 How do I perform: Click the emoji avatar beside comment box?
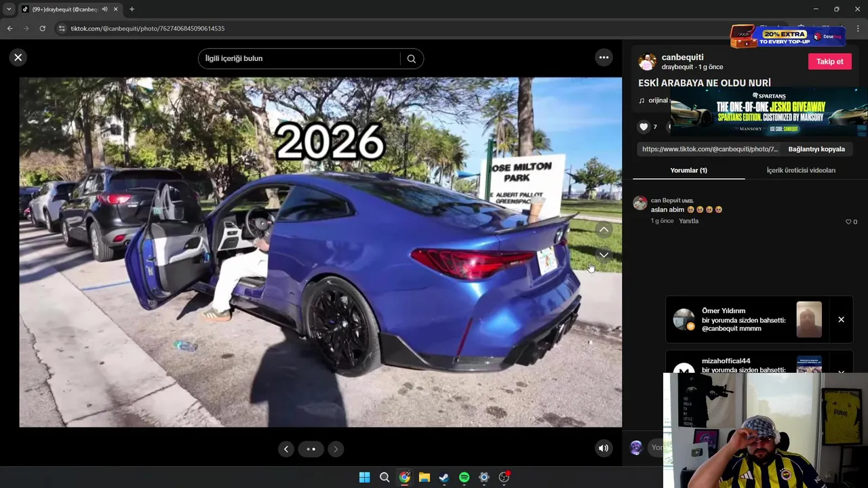636,447
